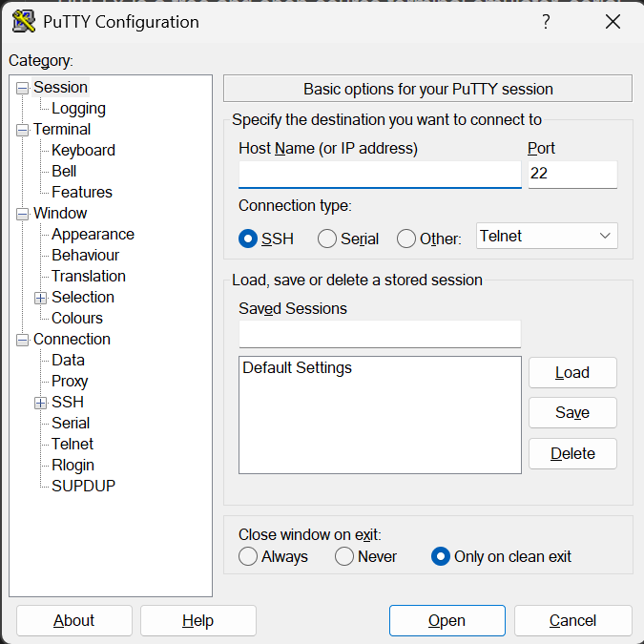
Task: Click the title bar question mark help button
Action: click(546, 22)
